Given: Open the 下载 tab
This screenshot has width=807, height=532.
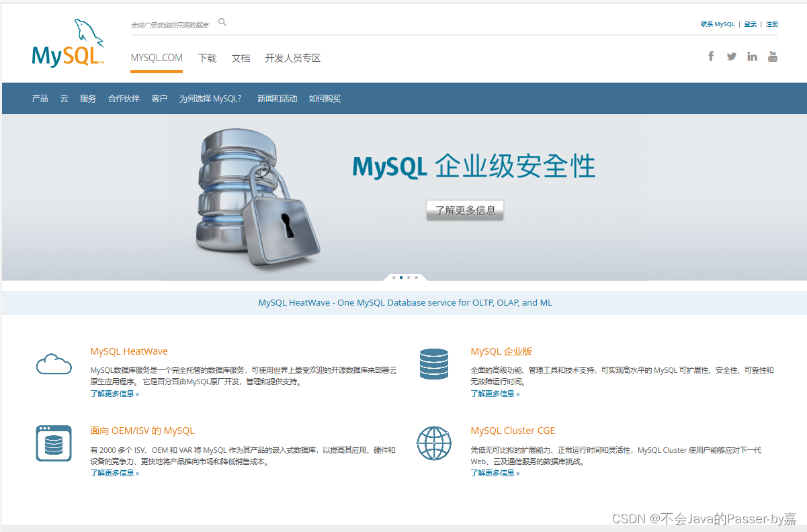Looking at the screenshot, I should [x=207, y=58].
